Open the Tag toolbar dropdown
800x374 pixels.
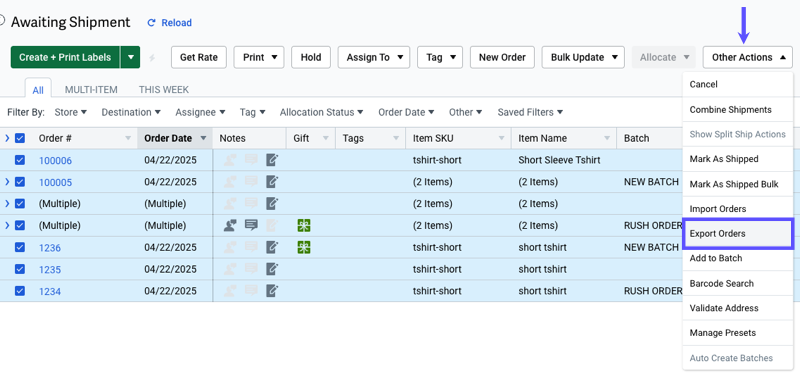(440, 57)
